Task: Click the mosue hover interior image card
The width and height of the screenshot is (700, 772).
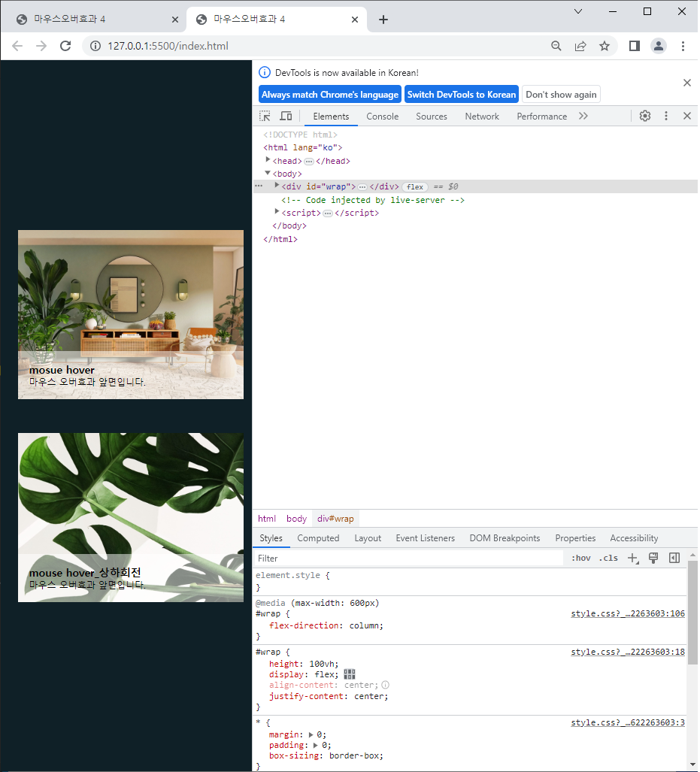Action: [x=131, y=315]
